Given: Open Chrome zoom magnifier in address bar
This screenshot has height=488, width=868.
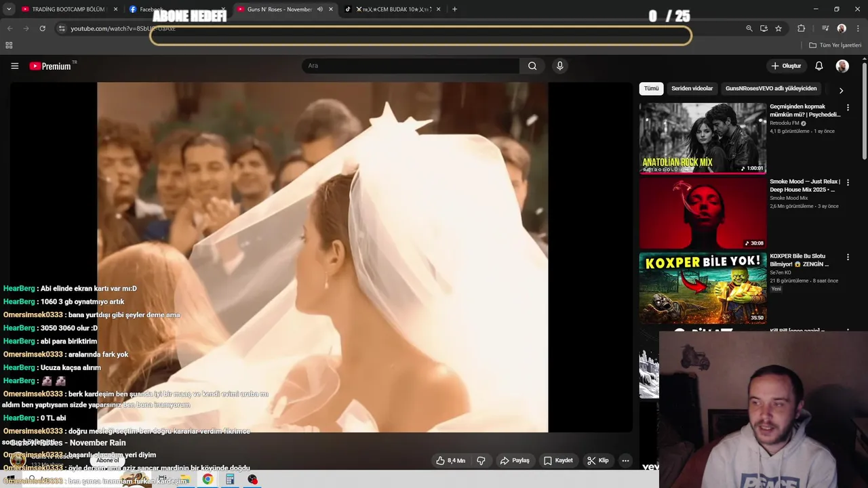Looking at the screenshot, I should 749,28.
